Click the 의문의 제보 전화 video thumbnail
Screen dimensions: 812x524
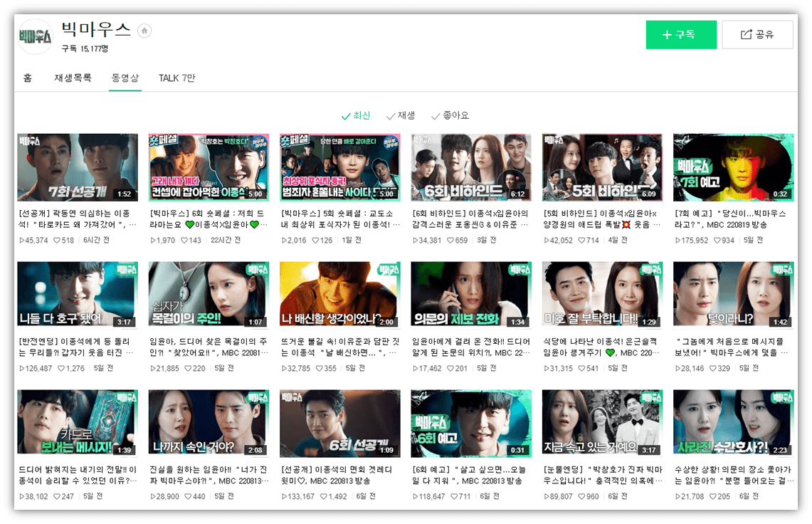click(470, 294)
